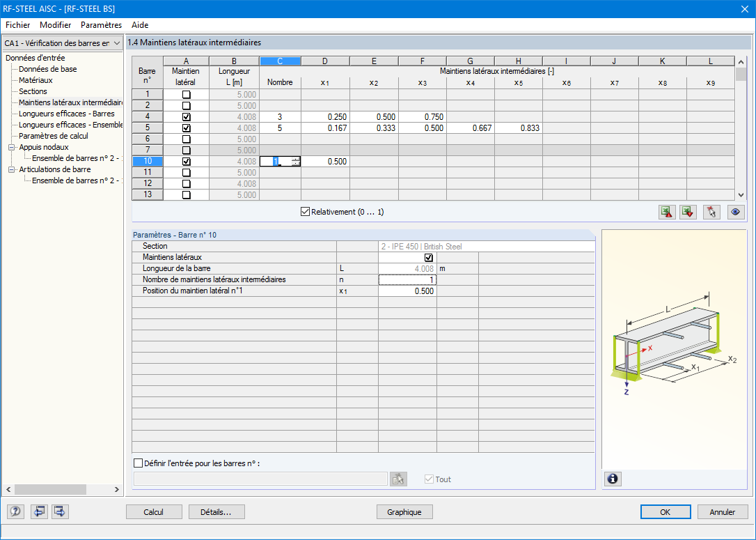Uncheck lateral restraint for member 4

(186, 117)
